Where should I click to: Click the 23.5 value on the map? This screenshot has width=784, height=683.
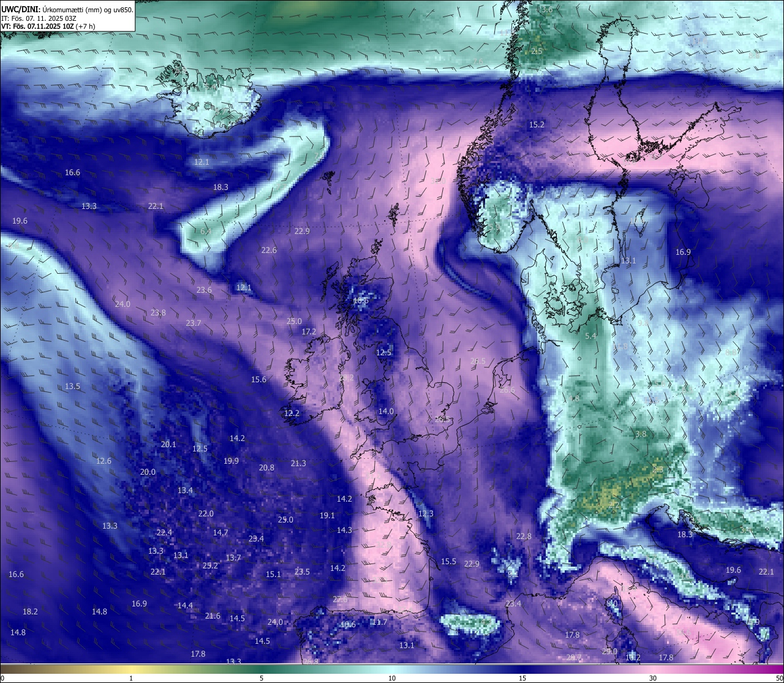[x=302, y=572]
